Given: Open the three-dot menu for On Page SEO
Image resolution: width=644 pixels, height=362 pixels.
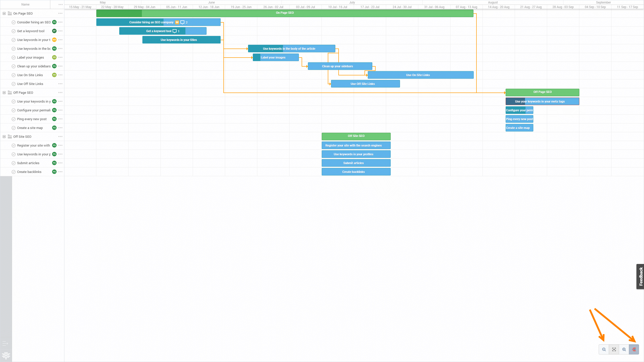Looking at the screenshot, I should pos(60,13).
